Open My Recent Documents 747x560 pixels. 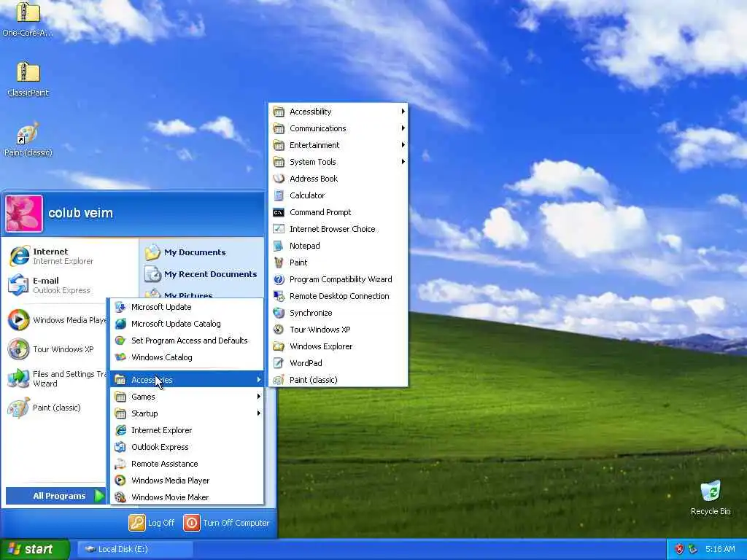[x=203, y=274]
